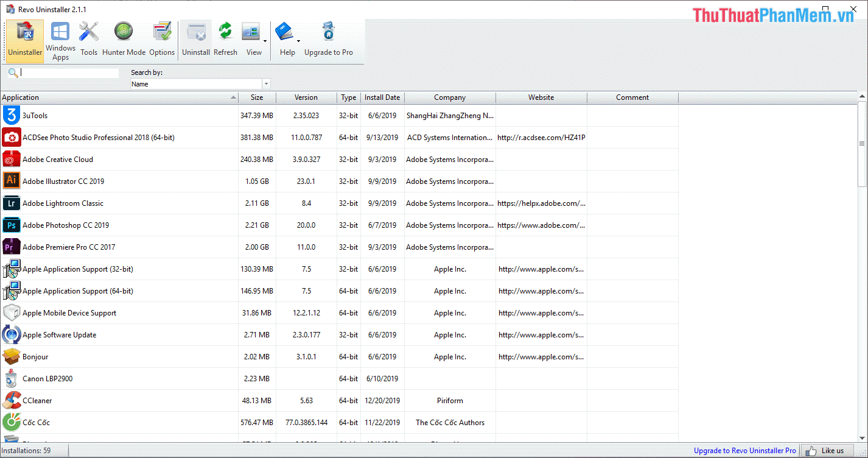The height and width of the screenshot is (458, 868).
Task: Click the Cốc Cốc browser icon
Action: click(12, 422)
